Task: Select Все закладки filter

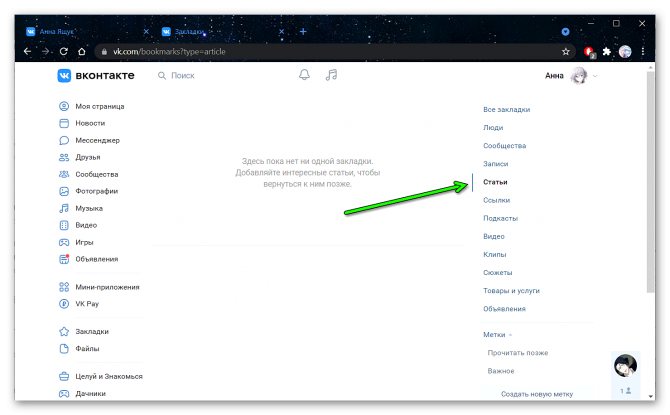Action: [x=506, y=110]
